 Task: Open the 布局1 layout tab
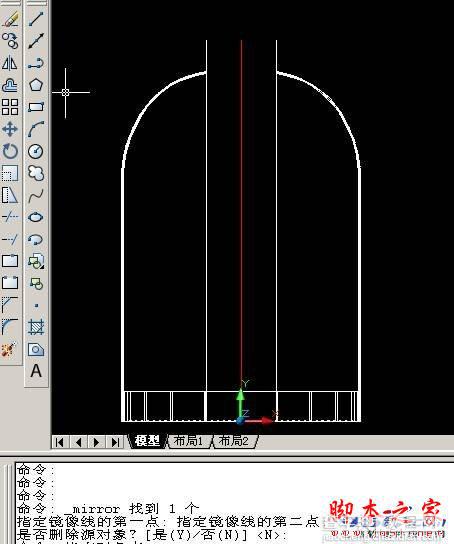point(189,441)
